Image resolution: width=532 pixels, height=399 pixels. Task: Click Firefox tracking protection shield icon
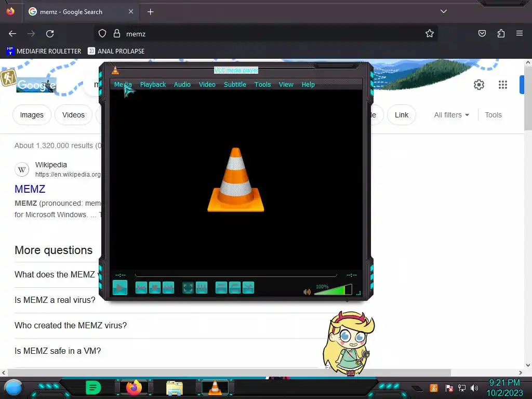click(102, 34)
